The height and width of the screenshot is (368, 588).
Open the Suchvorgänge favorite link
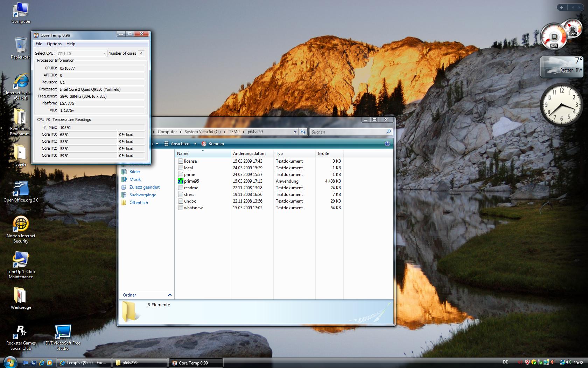point(142,195)
